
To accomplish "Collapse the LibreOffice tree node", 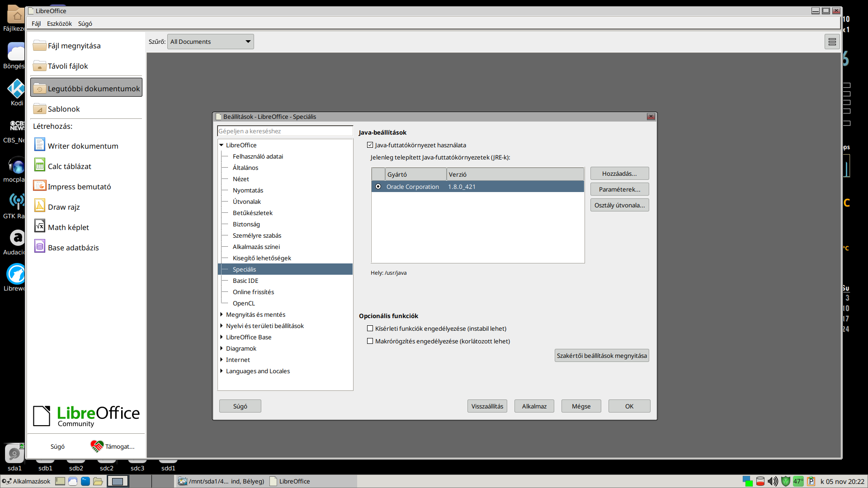I will pos(222,145).
